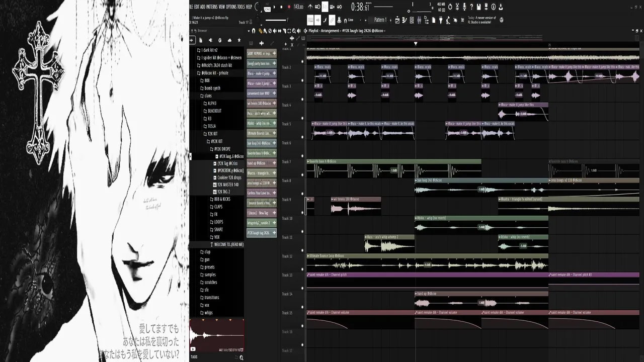This screenshot has width=644, height=362.
Task: Select 'Ultimate Bounce Loo..' clip in picker
Action: (x=262, y=133)
